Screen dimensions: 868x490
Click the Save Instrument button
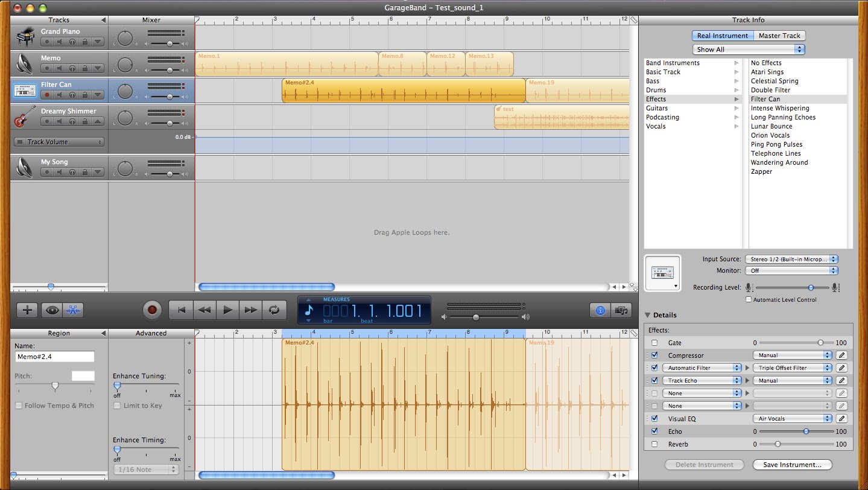tap(792, 465)
